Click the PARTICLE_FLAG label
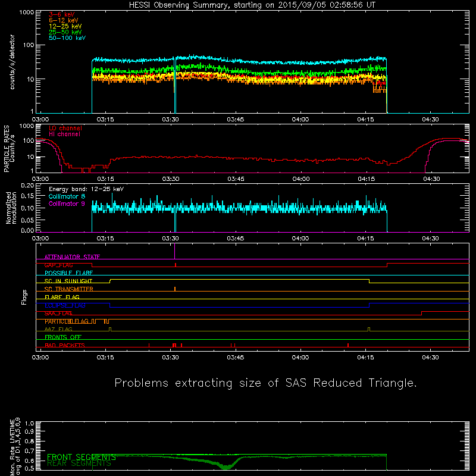The image size is (476, 476). coord(67,321)
